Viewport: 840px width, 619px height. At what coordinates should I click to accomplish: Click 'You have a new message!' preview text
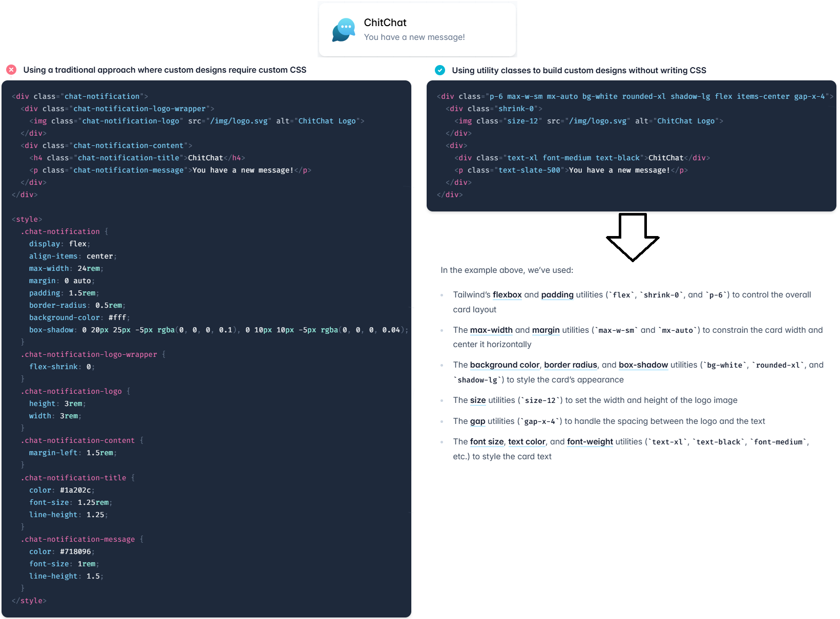pyautogui.click(x=414, y=37)
